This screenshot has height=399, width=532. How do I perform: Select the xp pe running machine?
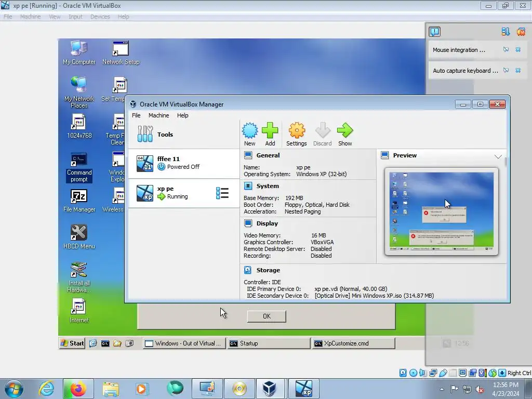click(x=183, y=193)
